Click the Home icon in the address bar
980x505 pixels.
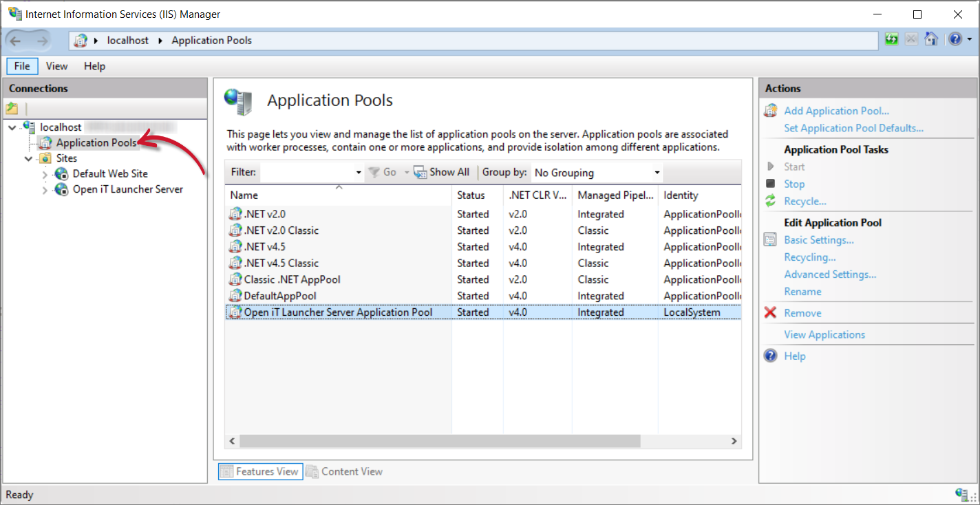tap(931, 39)
